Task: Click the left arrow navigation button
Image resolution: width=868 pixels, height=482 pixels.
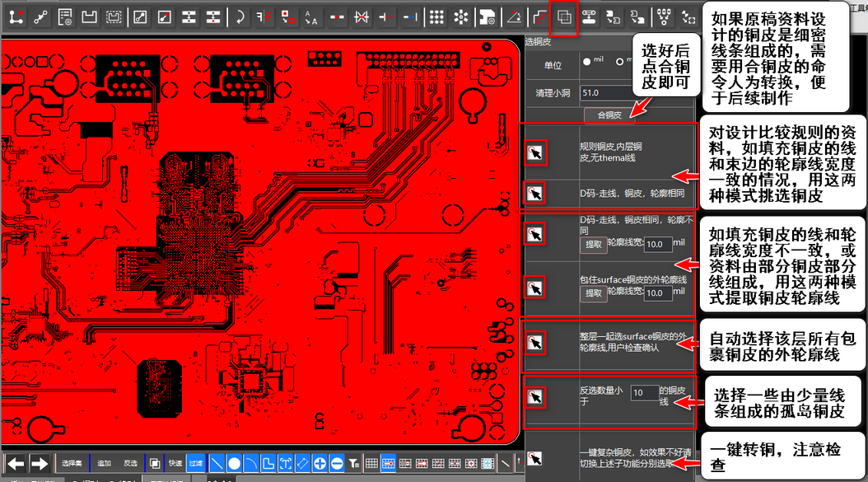Action: click(16, 463)
